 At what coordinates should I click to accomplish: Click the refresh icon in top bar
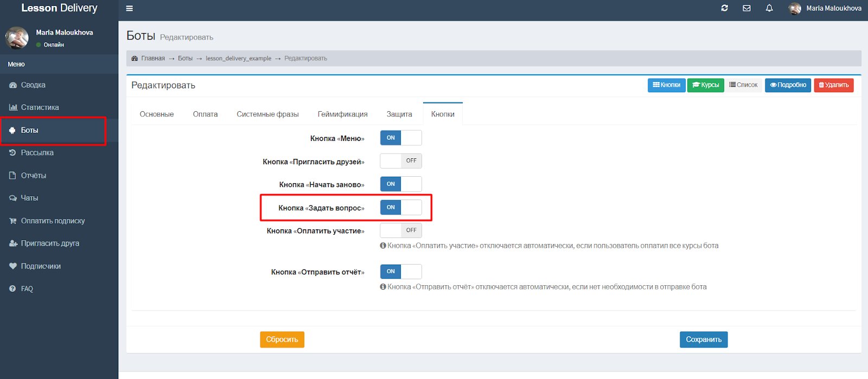pyautogui.click(x=724, y=8)
